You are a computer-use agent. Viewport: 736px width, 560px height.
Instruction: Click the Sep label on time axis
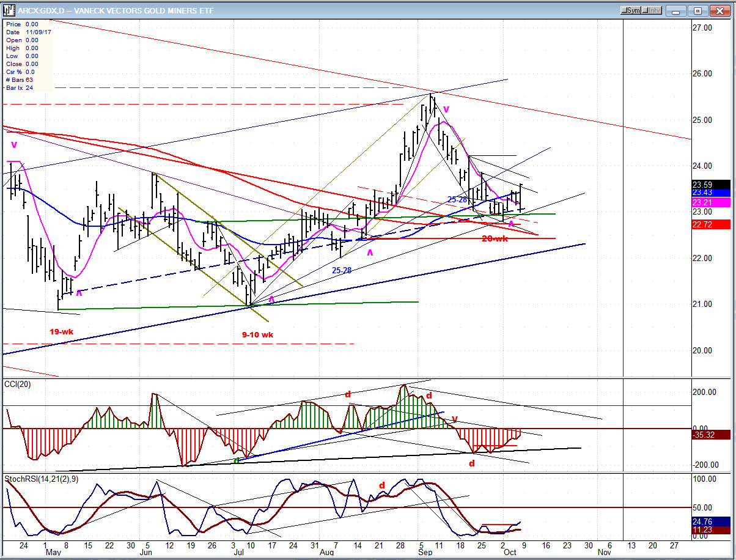425,551
